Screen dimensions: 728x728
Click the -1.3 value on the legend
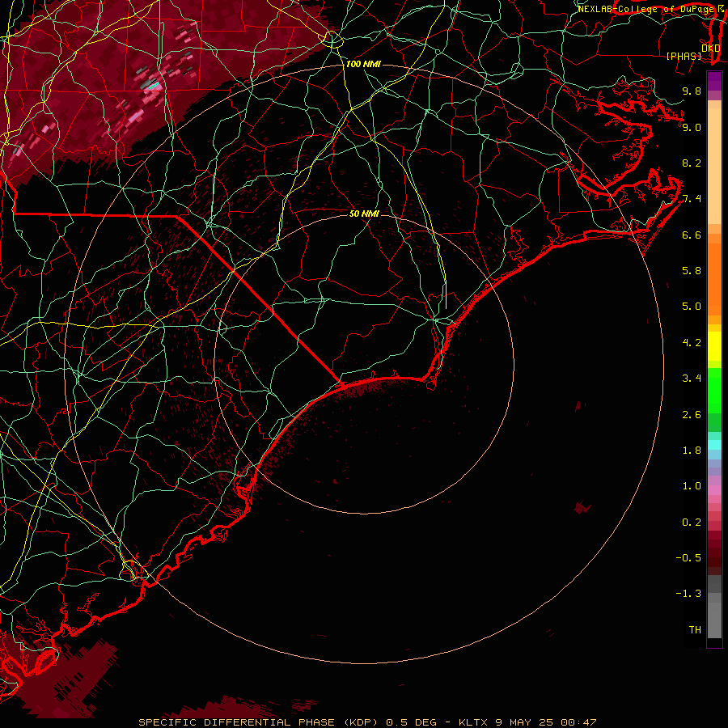pyautogui.click(x=688, y=594)
